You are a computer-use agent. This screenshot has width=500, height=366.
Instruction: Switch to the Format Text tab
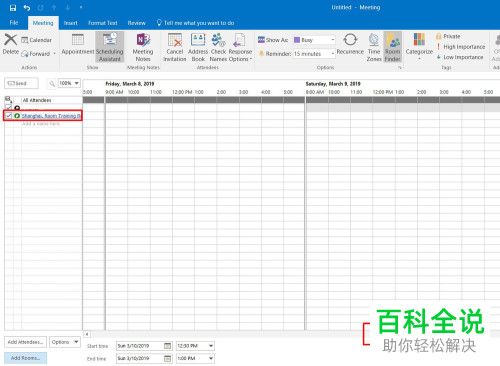click(x=103, y=23)
